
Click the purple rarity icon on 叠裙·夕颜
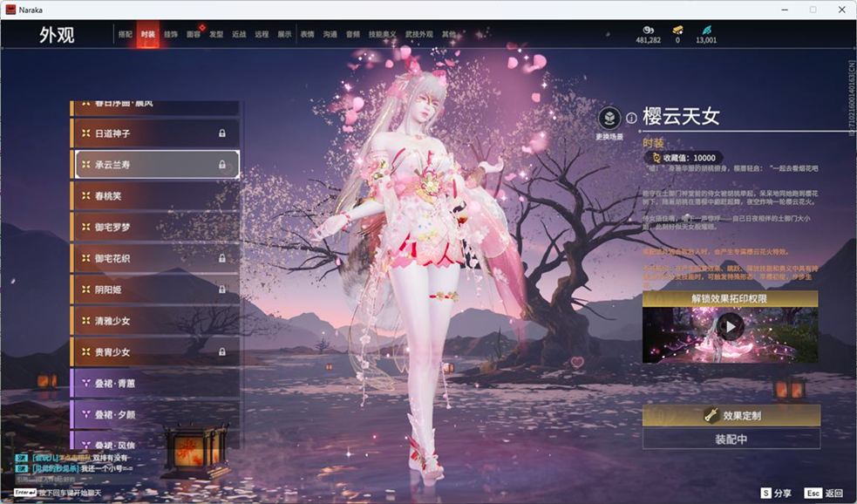[85, 414]
